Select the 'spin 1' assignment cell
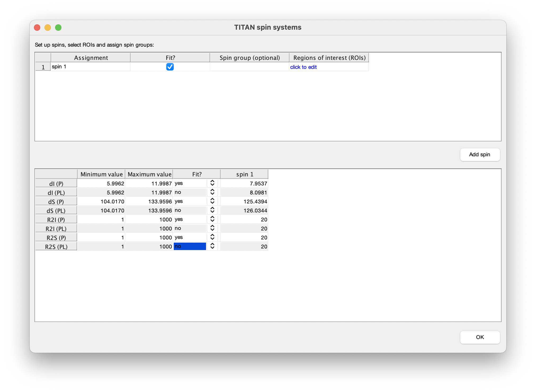Viewport: 536px width, 392px height. [90, 67]
